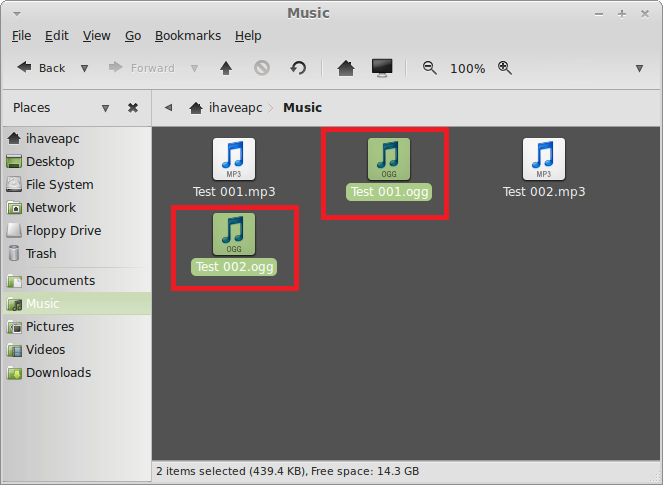
Task: Open Pictures bookmark in the sidebar
Action: (x=77, y=326)
